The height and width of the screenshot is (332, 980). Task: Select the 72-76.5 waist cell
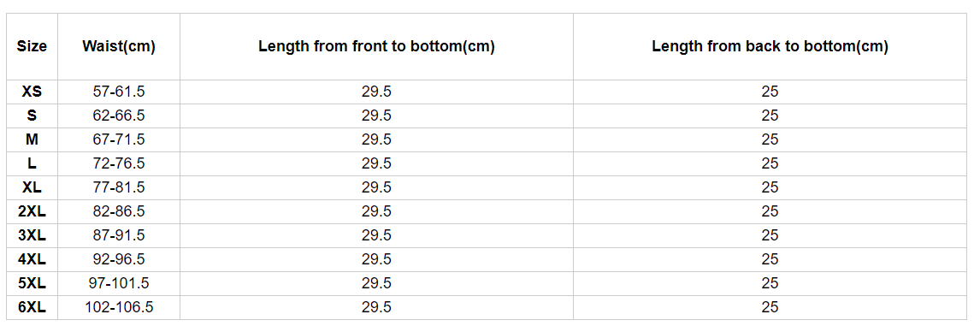pos(119,163)
